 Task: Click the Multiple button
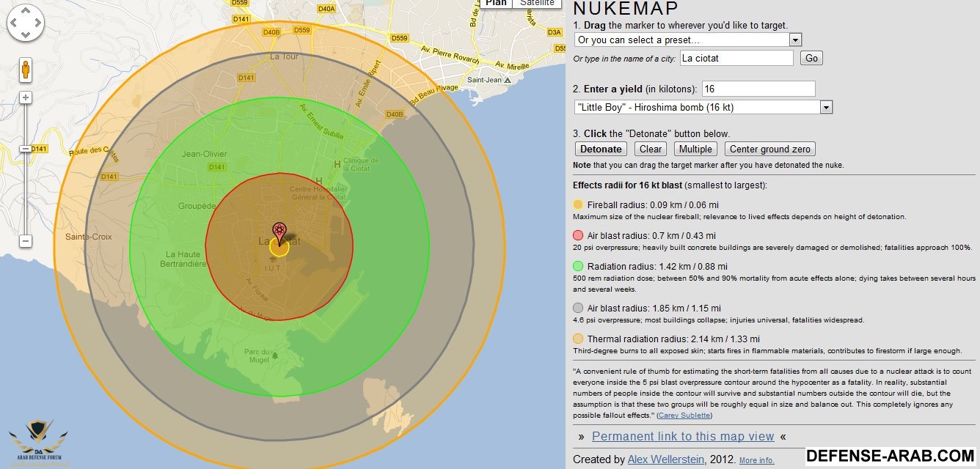tap(695, 149)
